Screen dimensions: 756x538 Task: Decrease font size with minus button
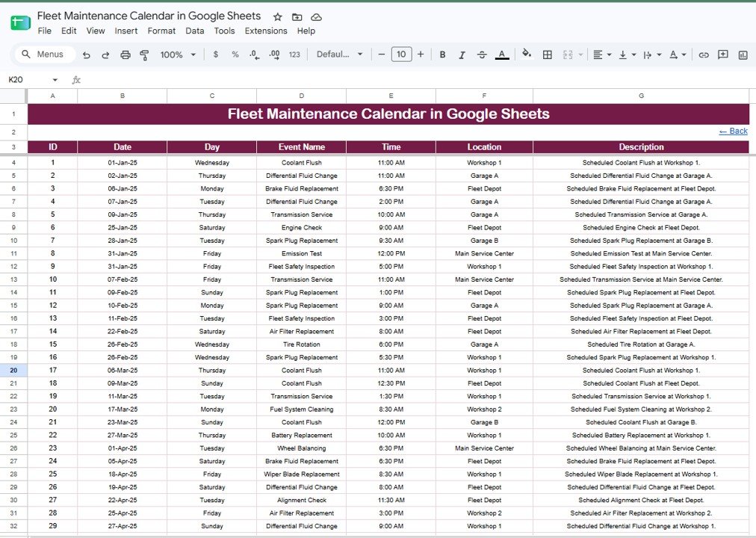point(382,55)
